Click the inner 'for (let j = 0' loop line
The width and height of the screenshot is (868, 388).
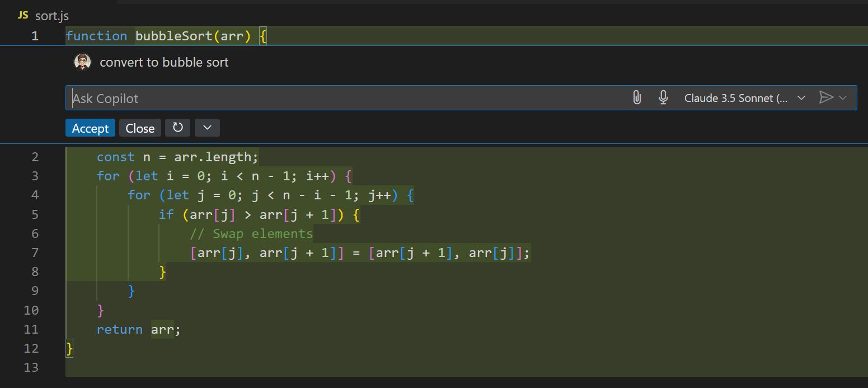click(x=271, y=195)
